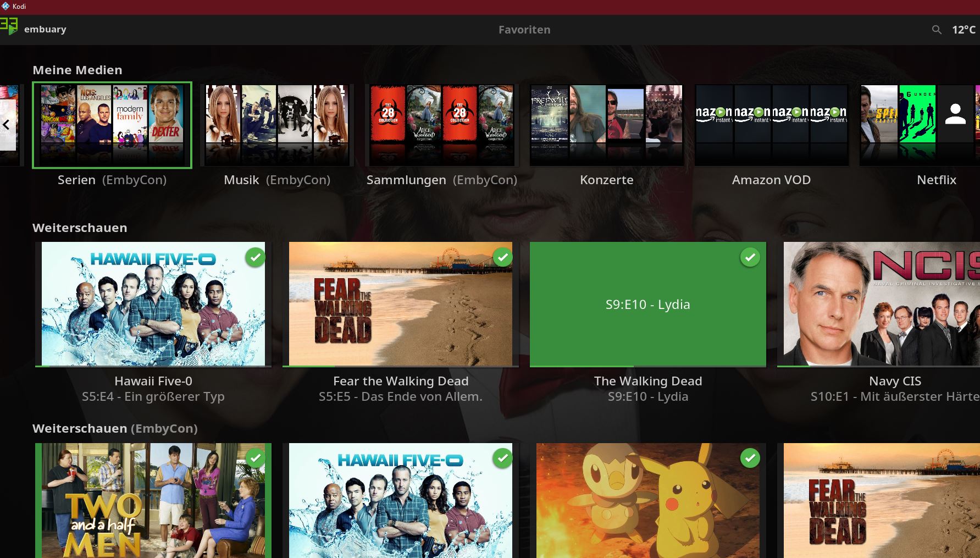Image resolution: width=980 pixels, height=558 pixels.
Task: Resume Navy CIS S10:E1
Action: point(878,303)
